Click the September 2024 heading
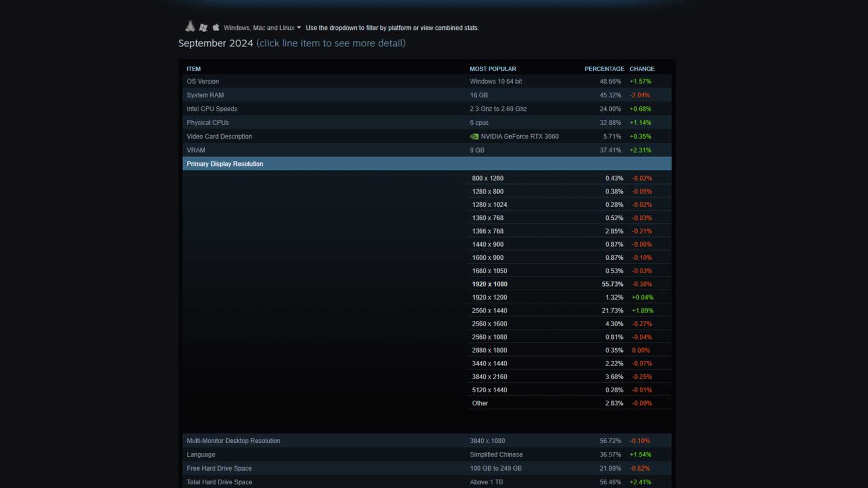 pos(216,43)
